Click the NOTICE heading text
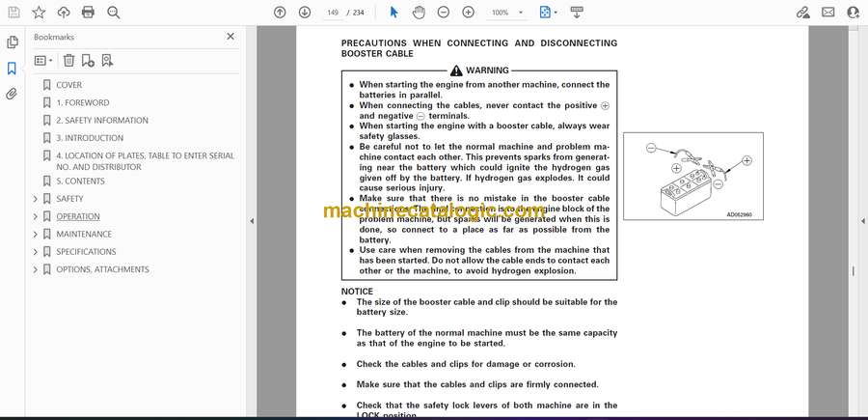Viewport: 868px width, 420px height. coord(357,292)
